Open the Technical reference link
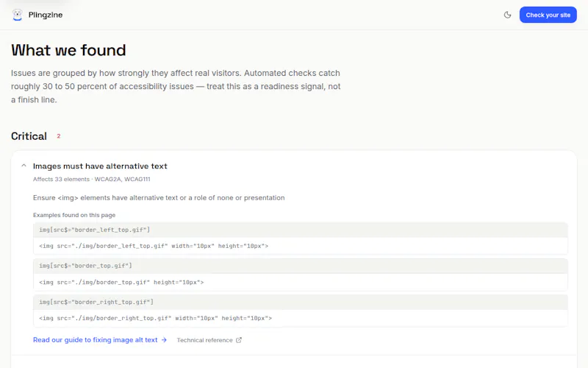Image resolution: width=588 pixels, height=368 pixels. coord(205,340)
